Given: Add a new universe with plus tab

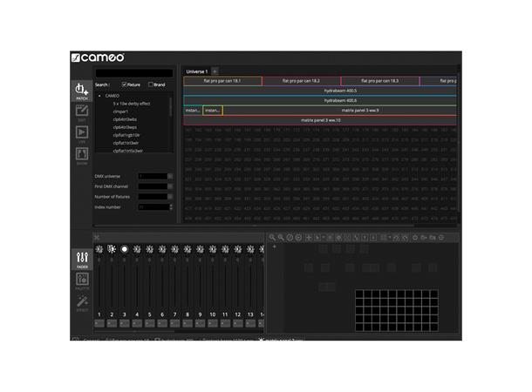Looking at the screenshot, I should click(215, 71).
